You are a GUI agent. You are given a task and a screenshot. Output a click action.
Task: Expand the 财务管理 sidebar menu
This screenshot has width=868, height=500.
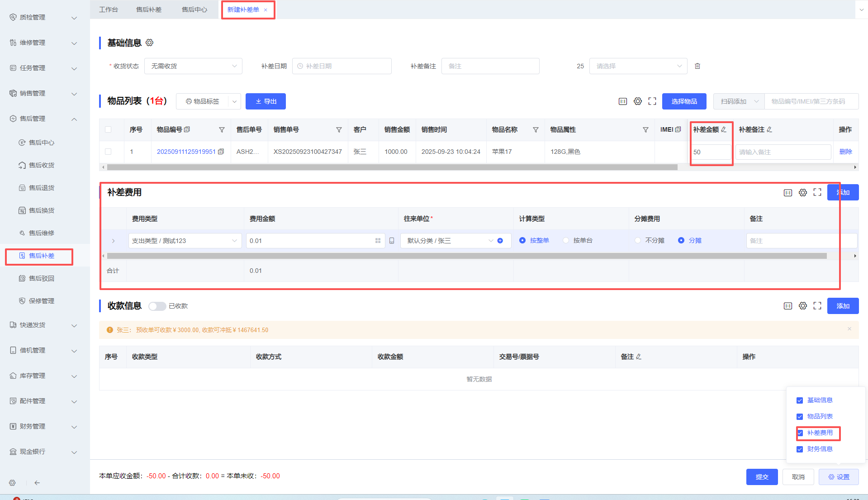tap(43, 426)
